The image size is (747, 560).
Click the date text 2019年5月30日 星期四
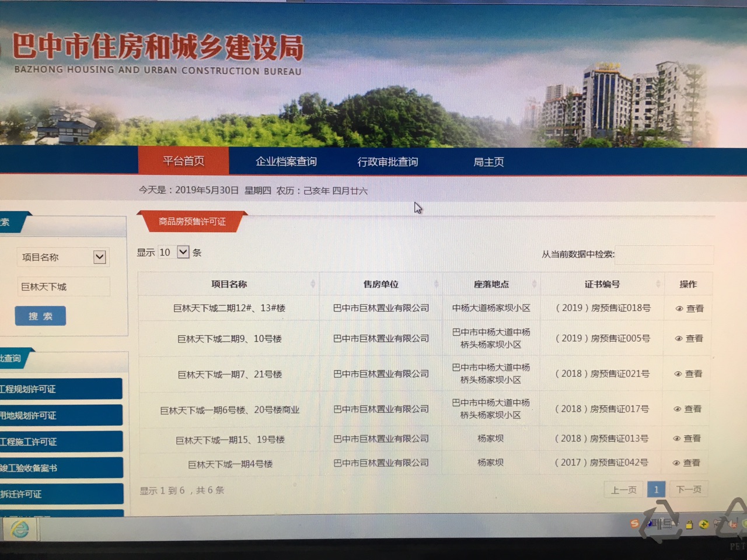223,190
